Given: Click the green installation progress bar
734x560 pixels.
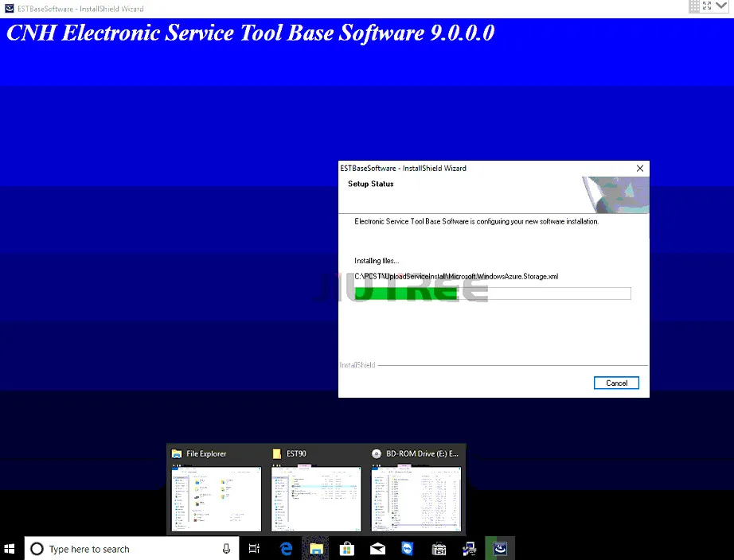Looking at the screenshot, I should 493,294.
